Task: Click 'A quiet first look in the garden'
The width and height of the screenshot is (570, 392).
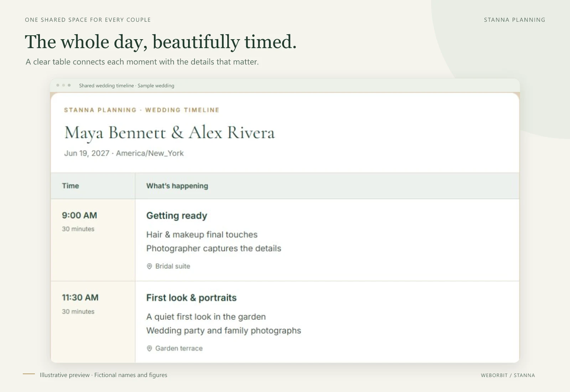Action: click(x=206, y=317)
